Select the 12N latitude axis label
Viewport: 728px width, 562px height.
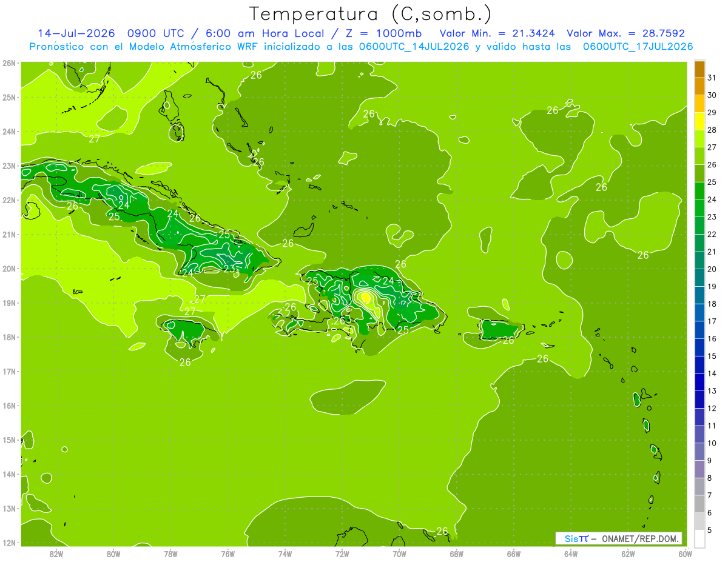pos(9,543)
